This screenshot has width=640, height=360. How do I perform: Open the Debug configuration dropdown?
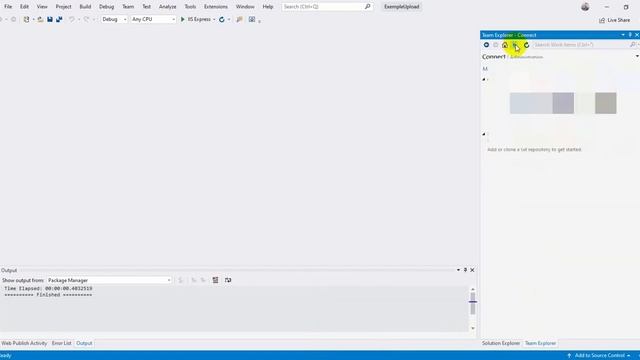pyautogui.click(x=114, y=19)
